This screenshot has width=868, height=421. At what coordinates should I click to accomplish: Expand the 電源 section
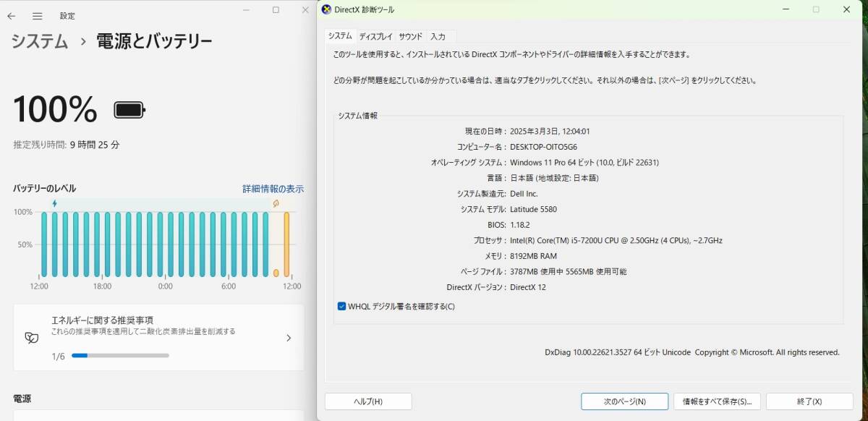click(22, 399)
